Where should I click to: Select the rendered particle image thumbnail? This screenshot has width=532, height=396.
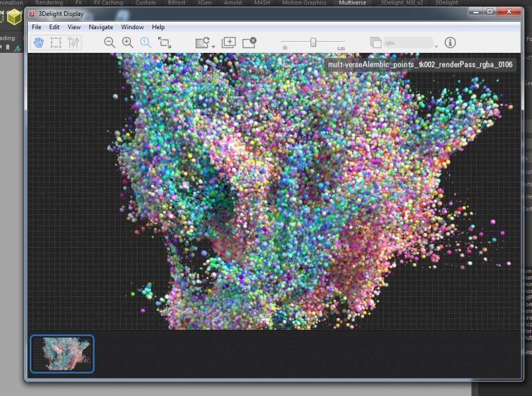coord(62,354)
